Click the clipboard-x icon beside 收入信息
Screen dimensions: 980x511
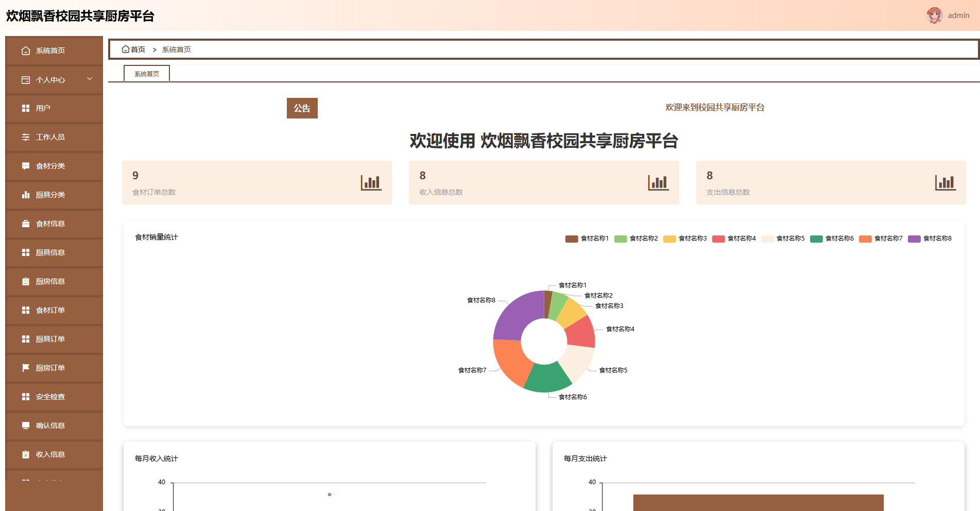click(x=26, y=454)
